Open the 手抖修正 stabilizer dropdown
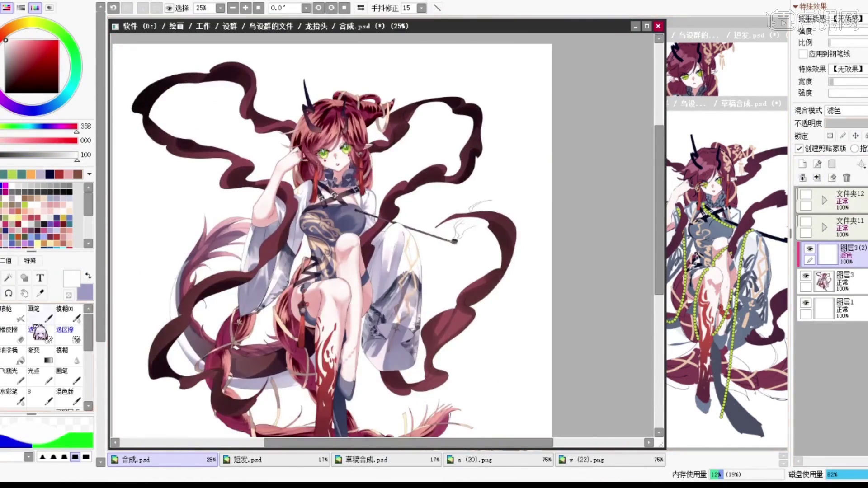This screenshot has height=488, width=868. (421, 8)
